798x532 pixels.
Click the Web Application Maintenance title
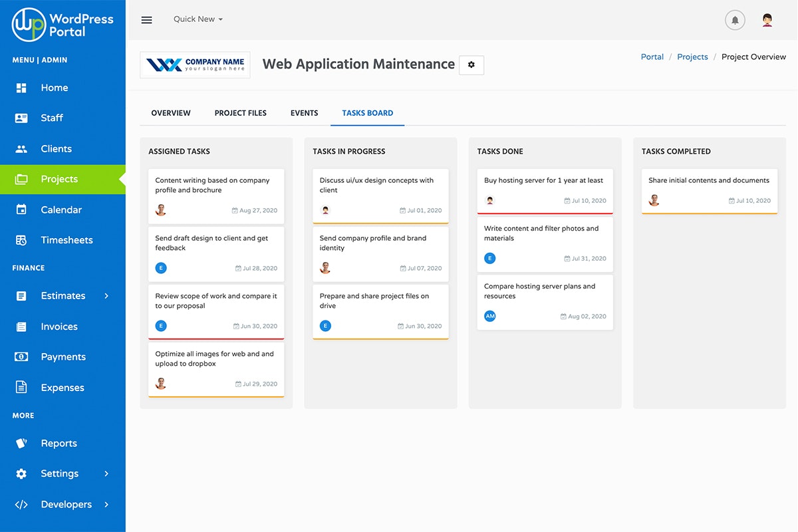[x=358, y=65]
